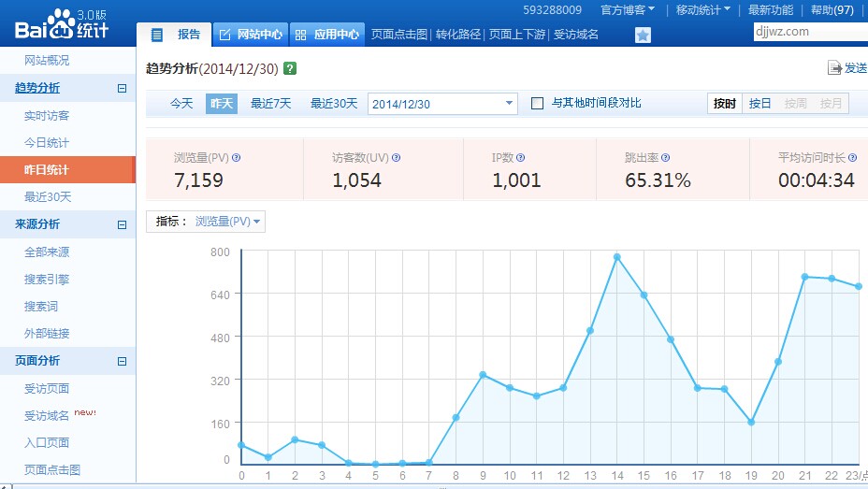Check the 与其他时间段对比 checkbox
The image size is (868, 489).
click(537, 104)
